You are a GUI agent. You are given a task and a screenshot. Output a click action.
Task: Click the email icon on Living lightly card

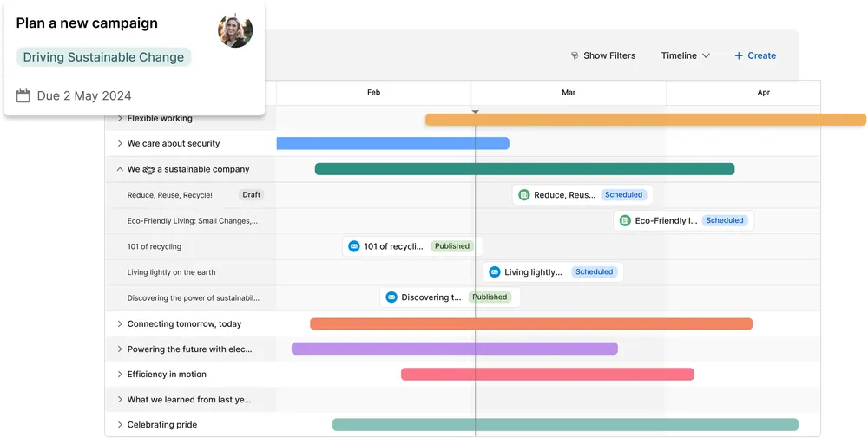pyautogui.click(x=495, y=272)
